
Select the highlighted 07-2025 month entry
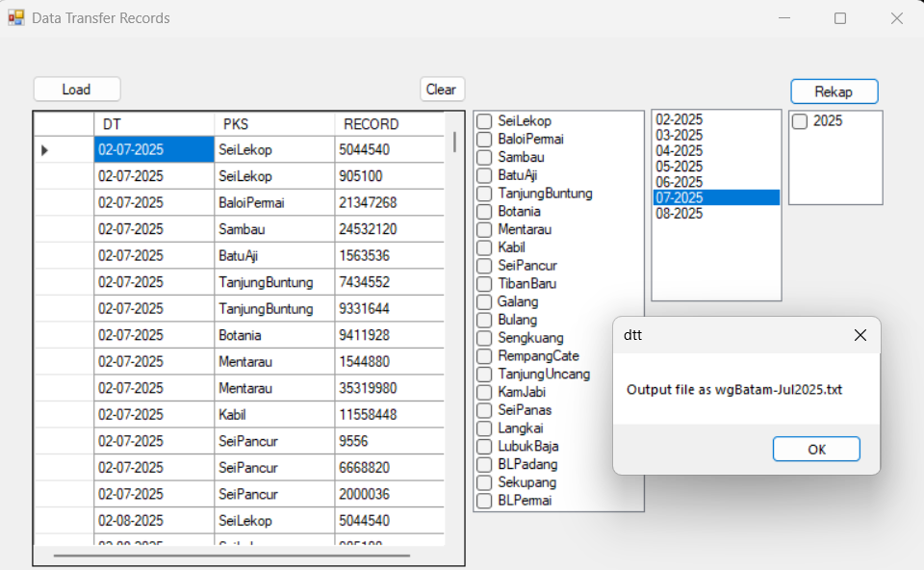pyautogui.click(x=680, y=197)
